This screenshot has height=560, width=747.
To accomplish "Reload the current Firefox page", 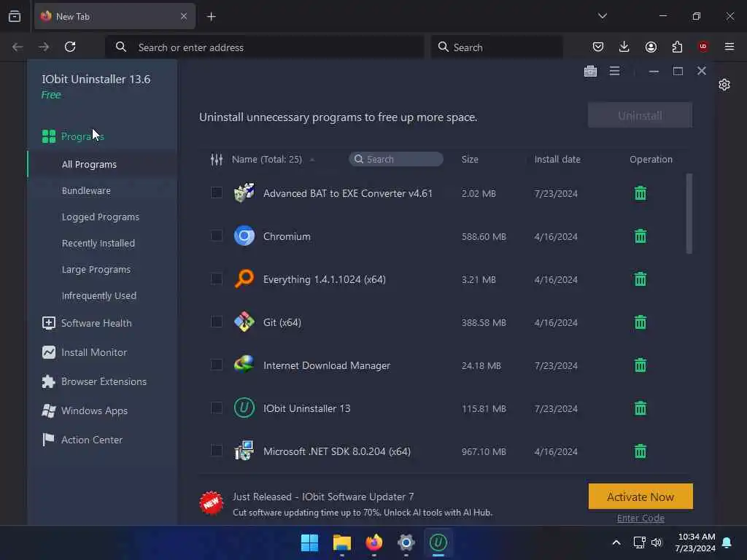I will (70, 47).
